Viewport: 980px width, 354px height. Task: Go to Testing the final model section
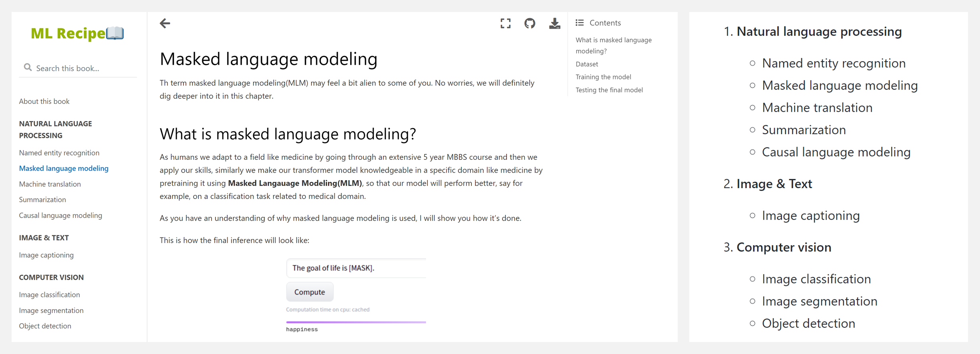tap(609, 90)
